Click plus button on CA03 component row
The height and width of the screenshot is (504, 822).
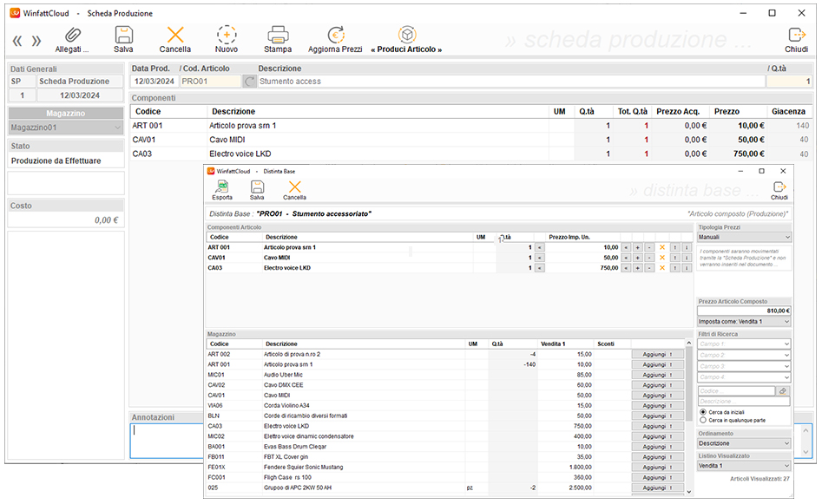tap(637, 268)
